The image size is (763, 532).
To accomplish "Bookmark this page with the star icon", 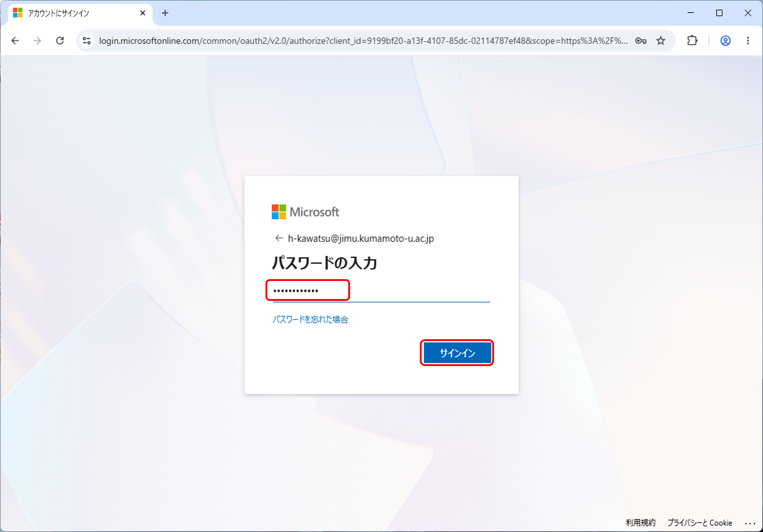I will 661,41.
